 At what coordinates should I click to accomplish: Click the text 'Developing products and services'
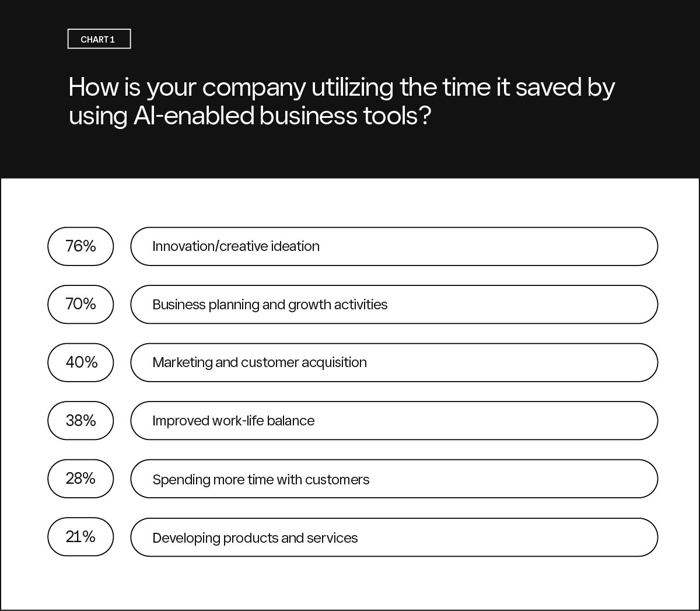255,538
